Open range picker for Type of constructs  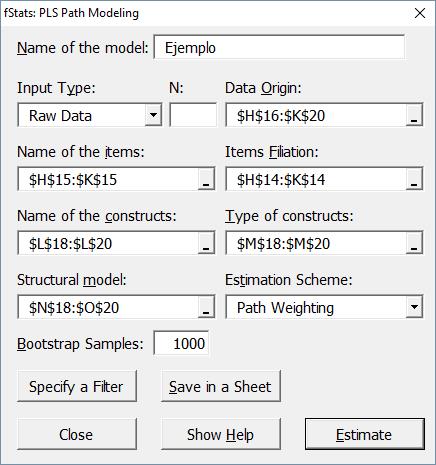coord(414,243)
